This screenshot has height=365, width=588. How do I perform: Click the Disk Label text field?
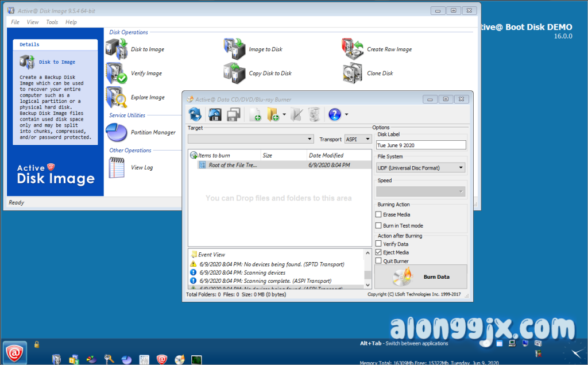pyautogui.click(x=420, y=145)
